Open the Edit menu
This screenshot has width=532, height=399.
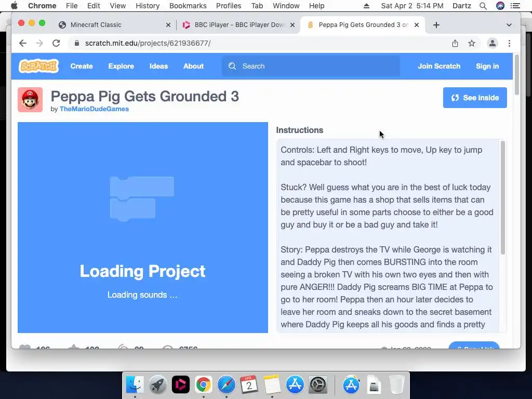(x=94, y=6)
